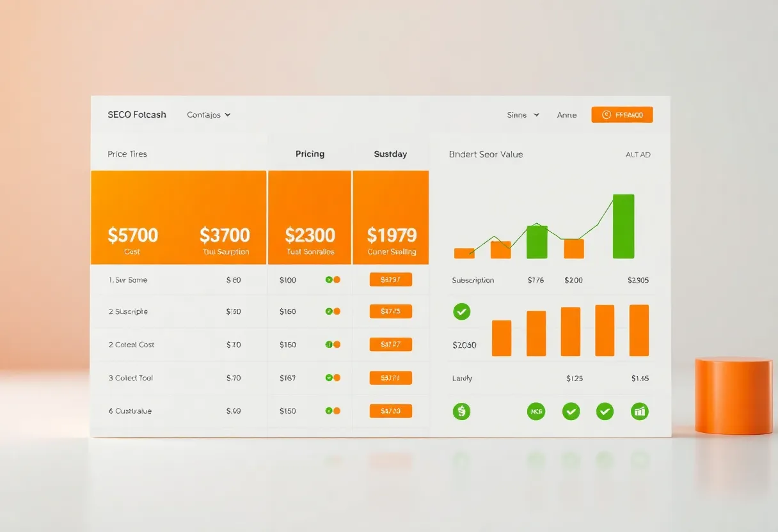Click the green dollar sign circle icon

tap(461, 411)
